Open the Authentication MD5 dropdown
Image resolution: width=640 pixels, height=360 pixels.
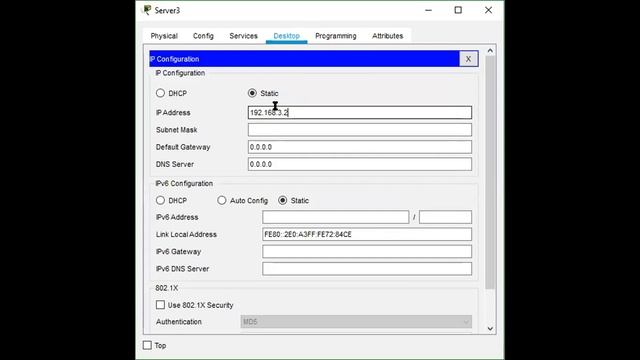[x=356, y=322]
